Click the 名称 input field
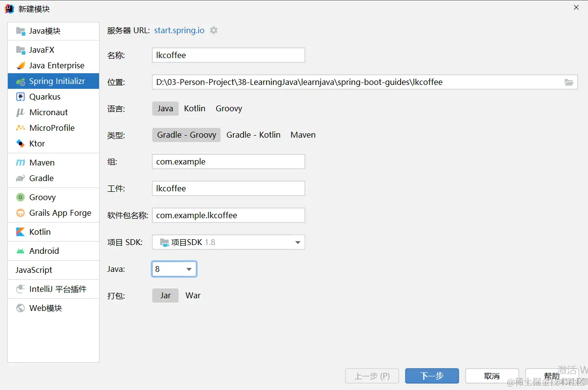 tap(228, 55)
